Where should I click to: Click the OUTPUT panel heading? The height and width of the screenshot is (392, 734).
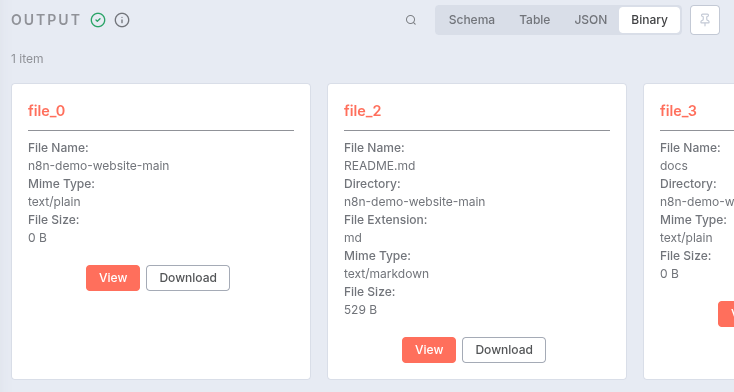tap(46, 20)
